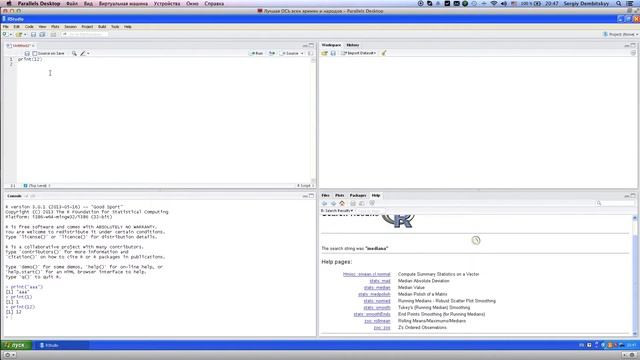Open the File menu in RStudio

(6, 27)
